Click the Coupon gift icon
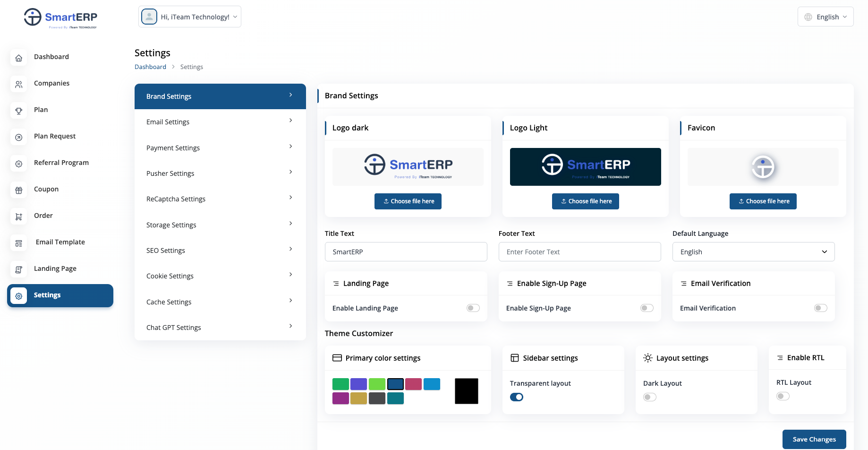This screenshot has height=450, width=868. 19,190
